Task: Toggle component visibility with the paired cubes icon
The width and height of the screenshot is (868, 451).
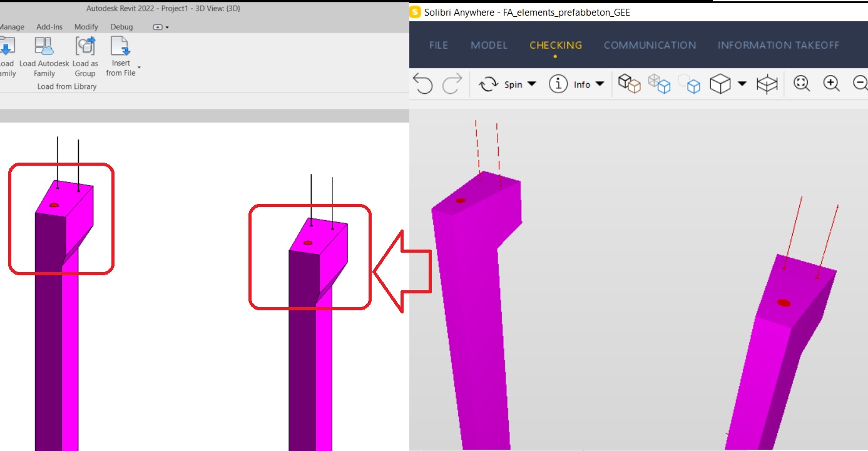Action: [x=629, y=83]
